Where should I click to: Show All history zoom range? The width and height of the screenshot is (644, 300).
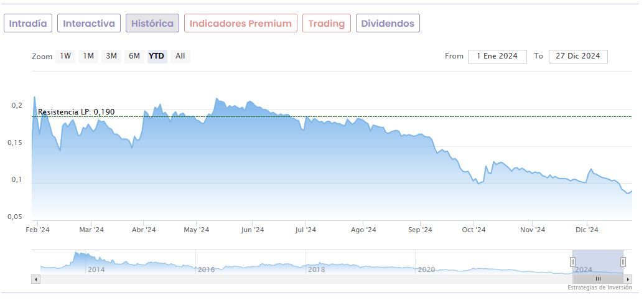click(x=180, y=56)
